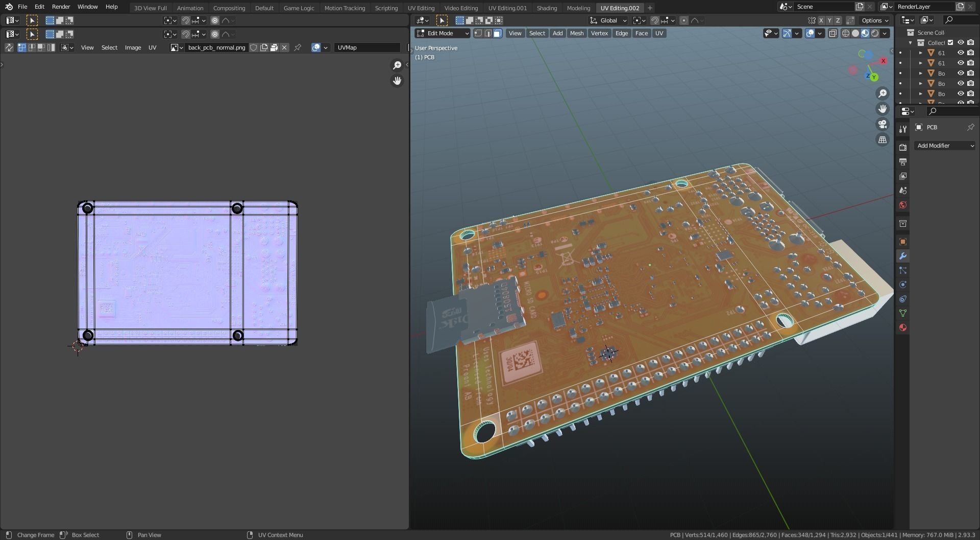Viewport: 980px width, 540px height.
Task: Switch to the Shading workspace tab
Action: [x=547, y=8]
